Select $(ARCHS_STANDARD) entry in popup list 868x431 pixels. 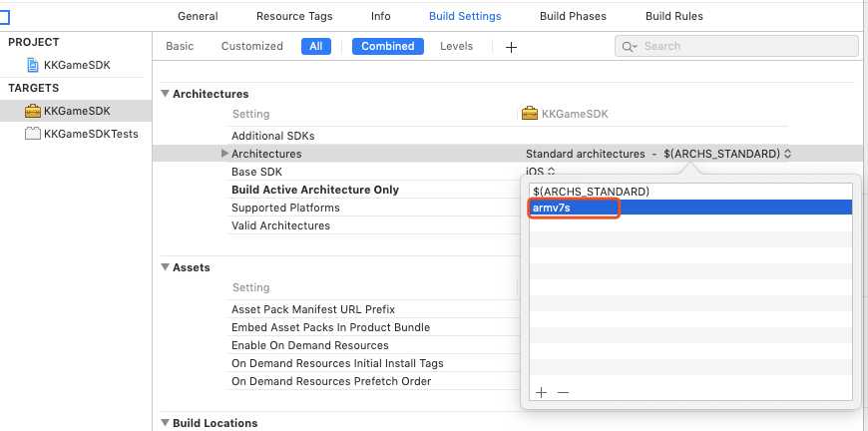[x=690, y=192]
